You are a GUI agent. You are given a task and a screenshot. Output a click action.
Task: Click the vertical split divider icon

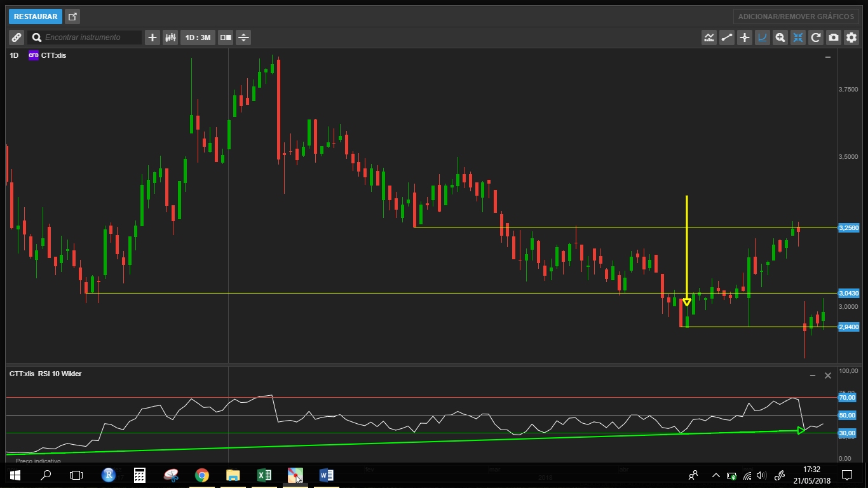(243, 37)
